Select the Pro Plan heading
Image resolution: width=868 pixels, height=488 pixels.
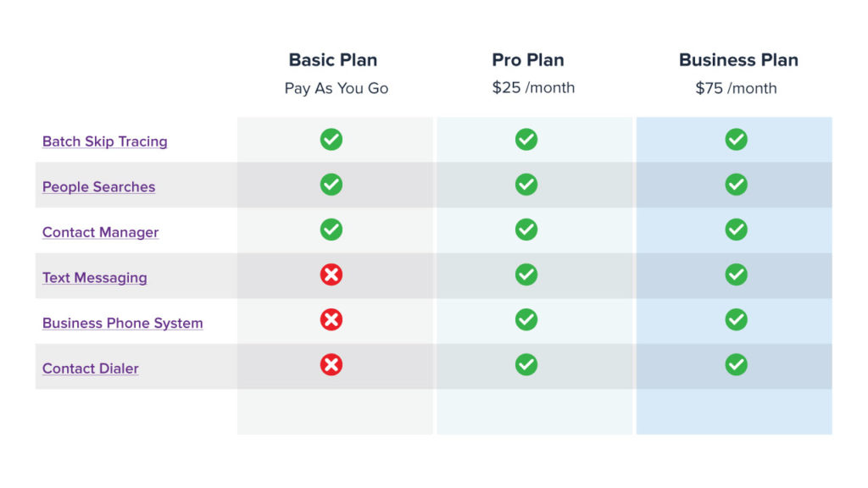[528, 60]
